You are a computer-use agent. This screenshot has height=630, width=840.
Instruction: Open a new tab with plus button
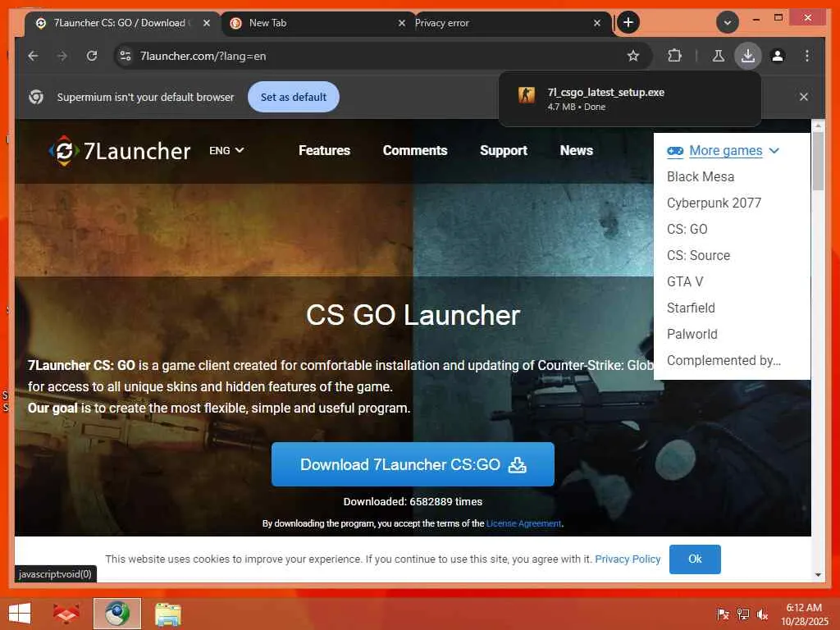tap(628, 22)
